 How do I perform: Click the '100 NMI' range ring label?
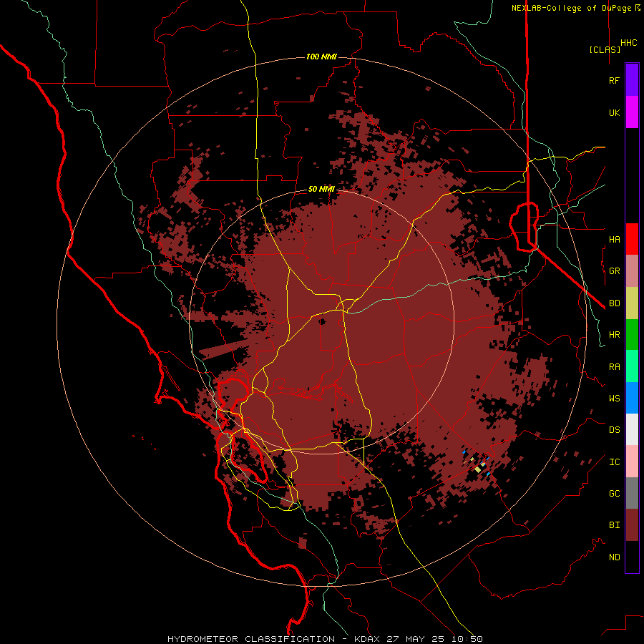321,57
